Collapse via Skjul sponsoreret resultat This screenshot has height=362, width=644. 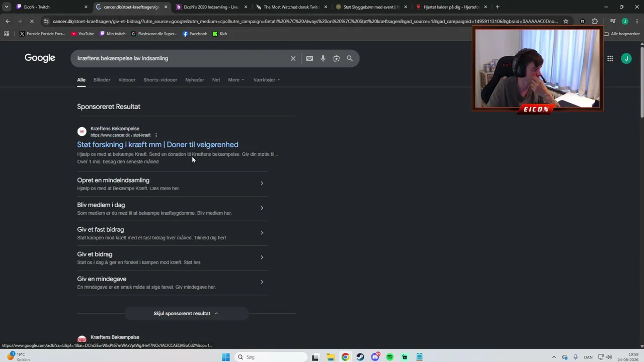pos(186,313)
